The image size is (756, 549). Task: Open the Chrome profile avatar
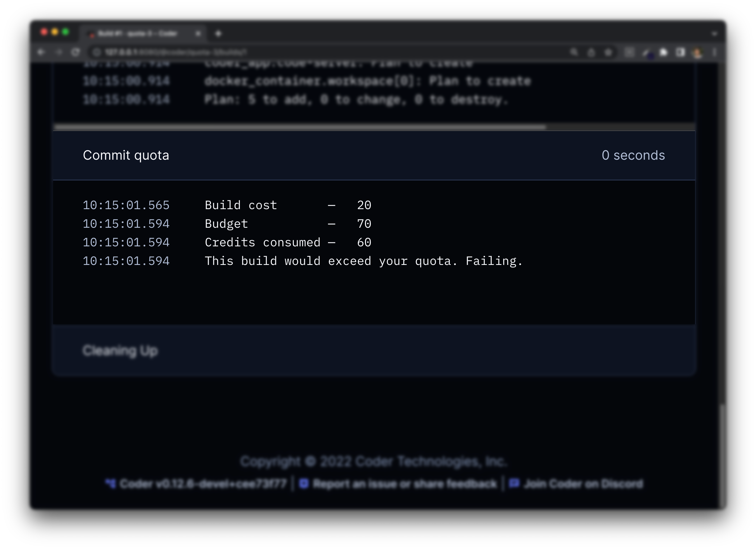coord(697,52)
